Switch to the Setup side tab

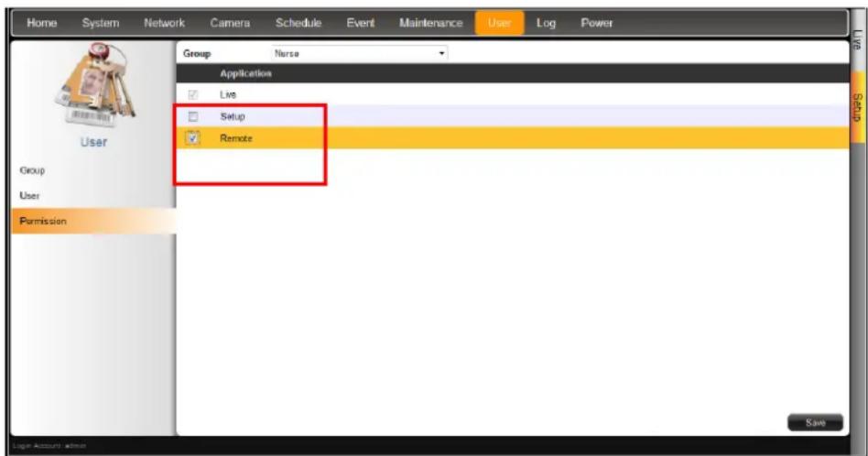click(857, 108)
